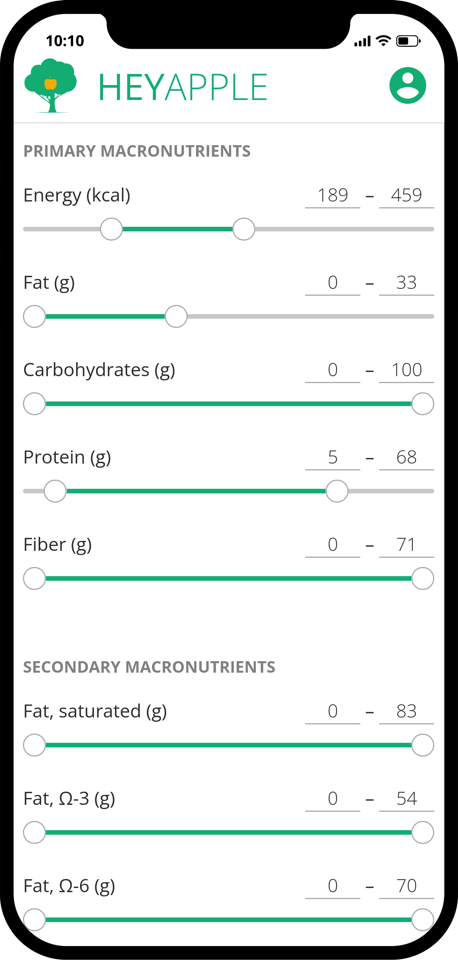The image size is (458, 960).
Task: Open the user profile icon
Action: pos(408,86)
